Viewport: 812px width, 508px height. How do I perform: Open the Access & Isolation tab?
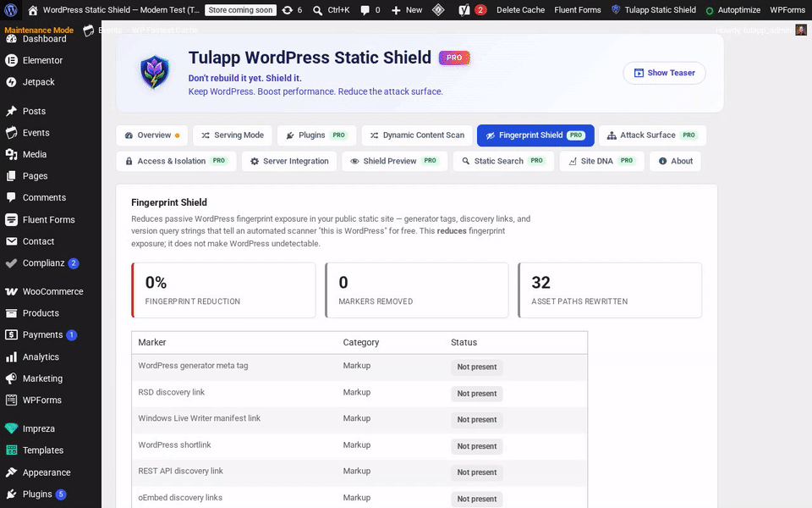pos(176,161)
